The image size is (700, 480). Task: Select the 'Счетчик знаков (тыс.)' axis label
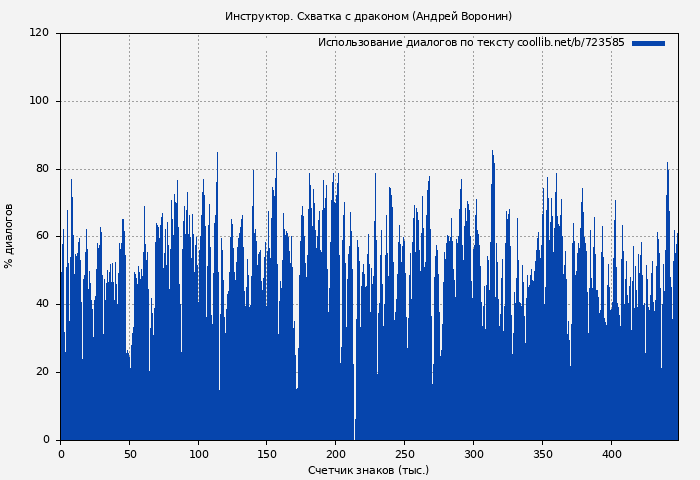(368, 470)
